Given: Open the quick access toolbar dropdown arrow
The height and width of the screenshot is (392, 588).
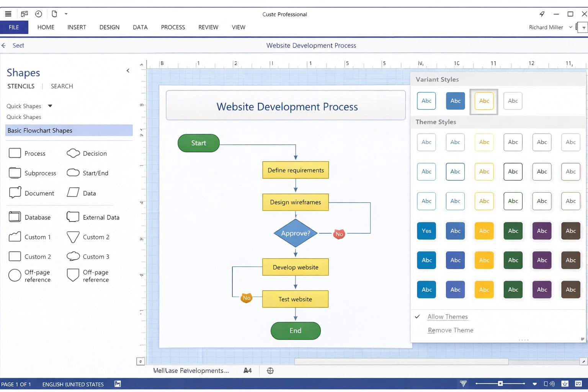Looking at the screenshot, I should point(66,14).
